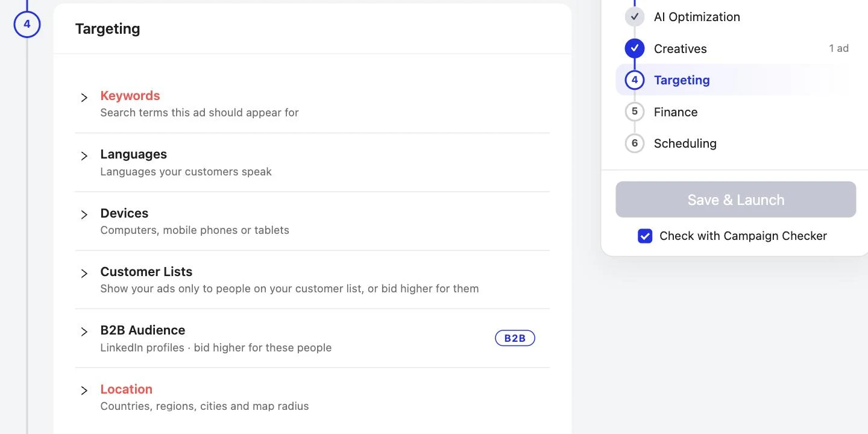868x434 pixels.
Task: Click 'Countries, regions, cities and map radius'
Action: [204, 406]
